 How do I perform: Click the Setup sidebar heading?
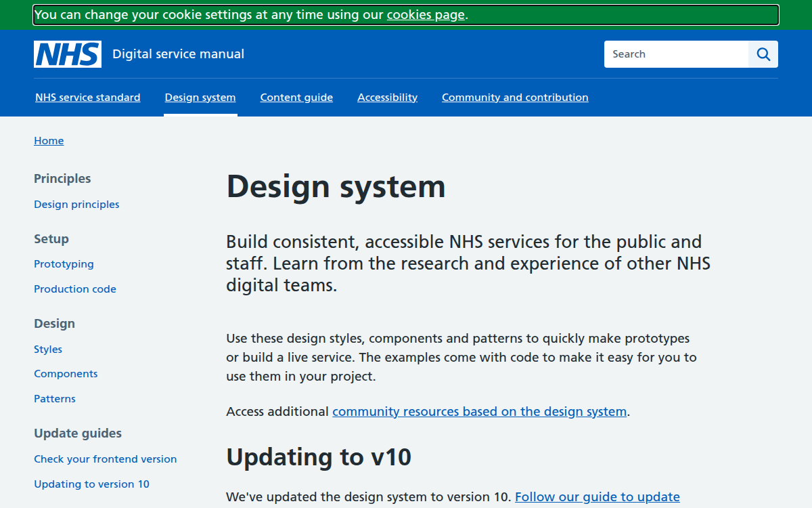(x=51, y=239)
